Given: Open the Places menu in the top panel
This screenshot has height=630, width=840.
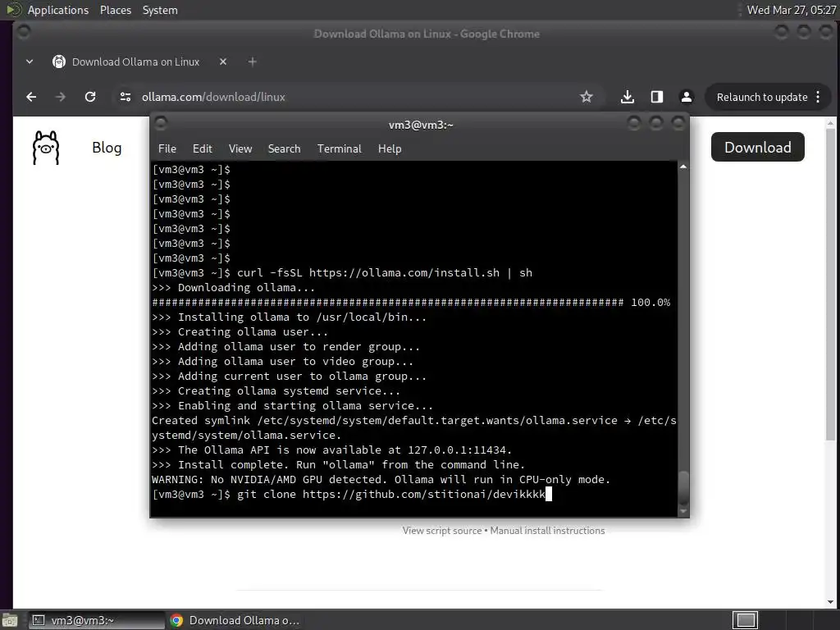Looking at the screenshot, I should tap(116, 10).
